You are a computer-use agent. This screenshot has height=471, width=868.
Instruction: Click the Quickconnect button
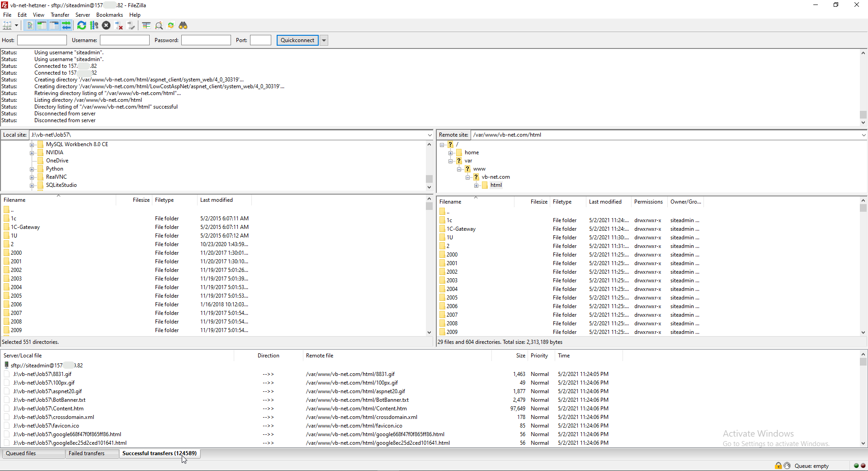pyautogui.click(x=297, y=40)
